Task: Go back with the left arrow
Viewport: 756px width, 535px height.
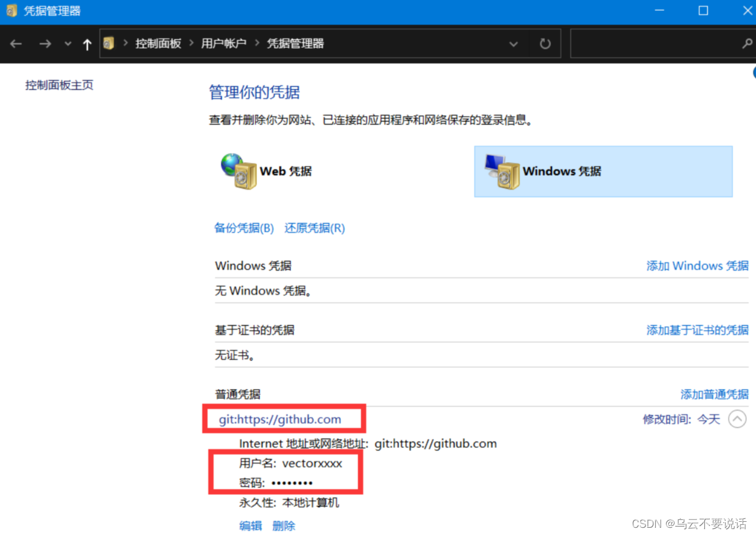Action: click(x=16, y=44)
